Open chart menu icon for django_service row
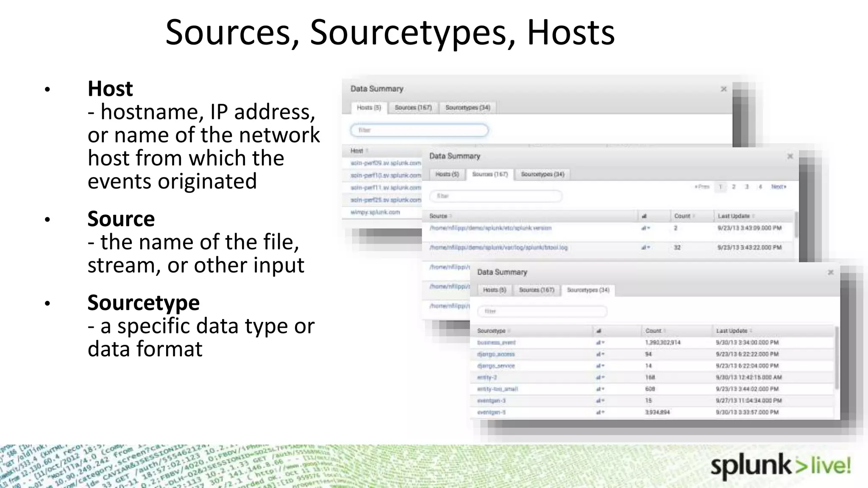 click(600, 366)
